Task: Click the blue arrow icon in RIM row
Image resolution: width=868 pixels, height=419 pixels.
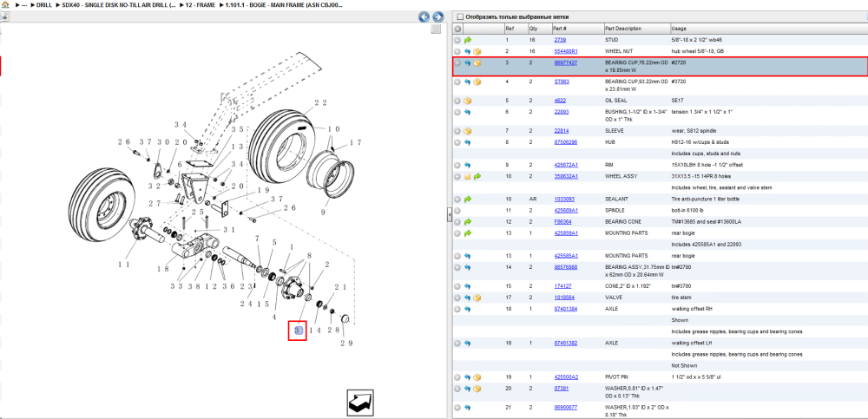Action: [468, 165]
